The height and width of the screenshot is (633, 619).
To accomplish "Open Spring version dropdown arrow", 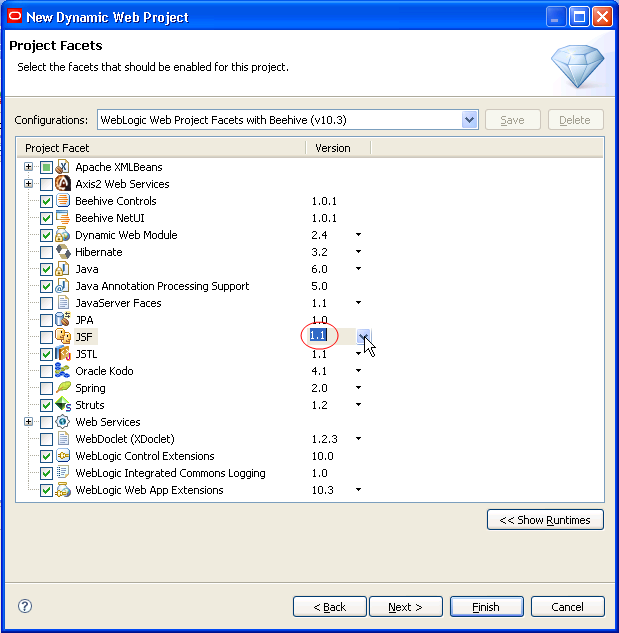I will [358, 388].
